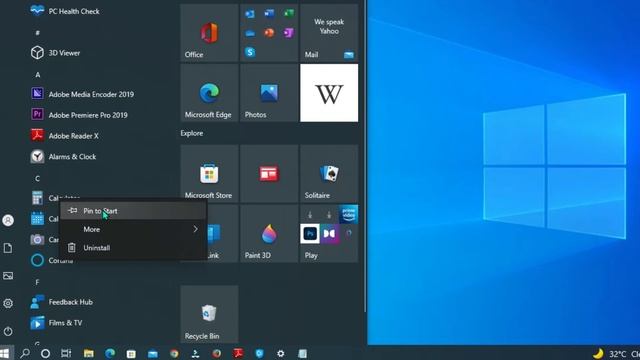Screen dimensions: 640x360
Task: Open the Paint 3D tile
Action: coord(269,233)
